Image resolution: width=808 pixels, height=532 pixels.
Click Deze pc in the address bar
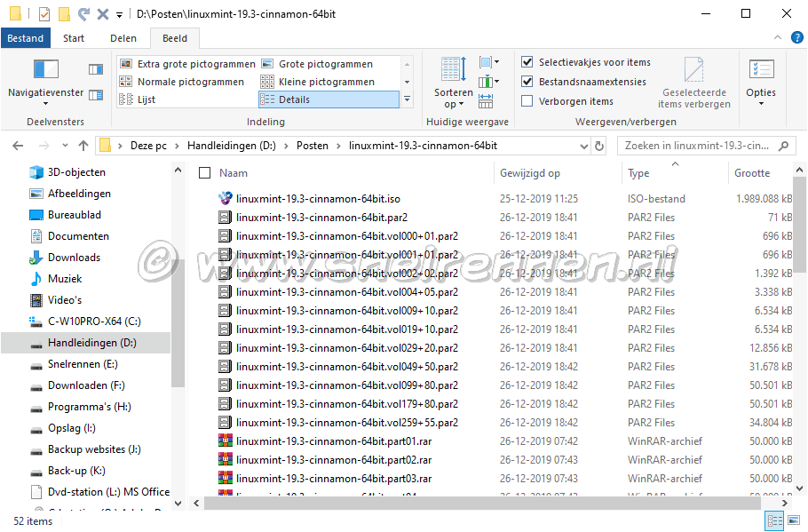[x=148, y=146]
